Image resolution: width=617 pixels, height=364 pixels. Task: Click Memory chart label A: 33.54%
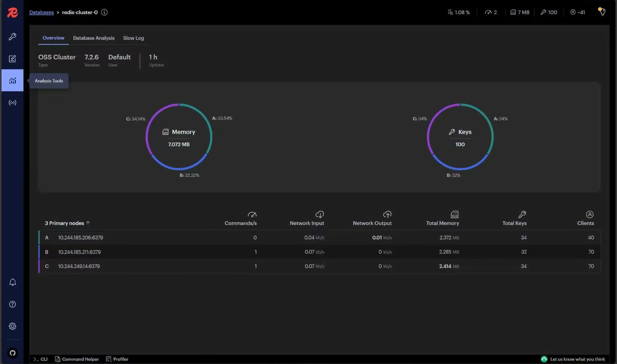(x=222, y=118)
